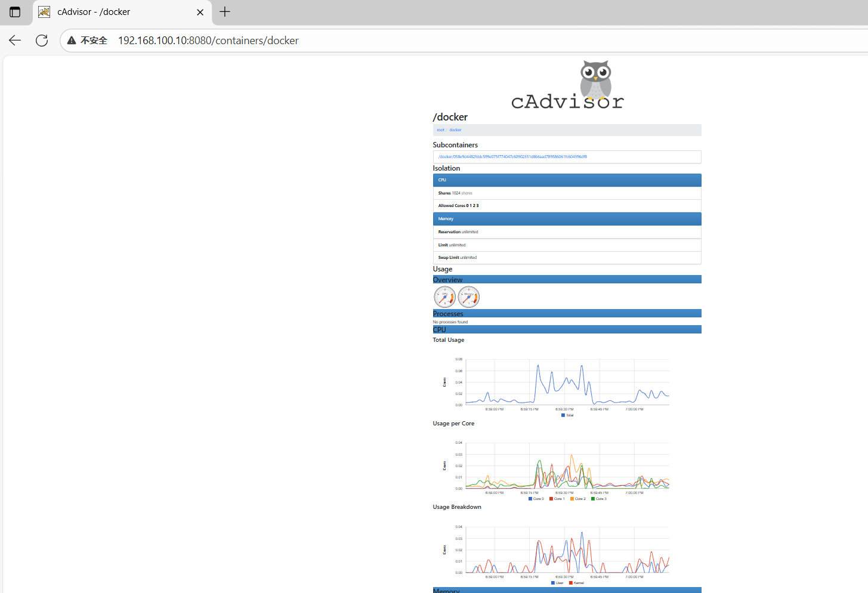
Task: Click the Usage per Core chart
Action: [x=567, y=466]
